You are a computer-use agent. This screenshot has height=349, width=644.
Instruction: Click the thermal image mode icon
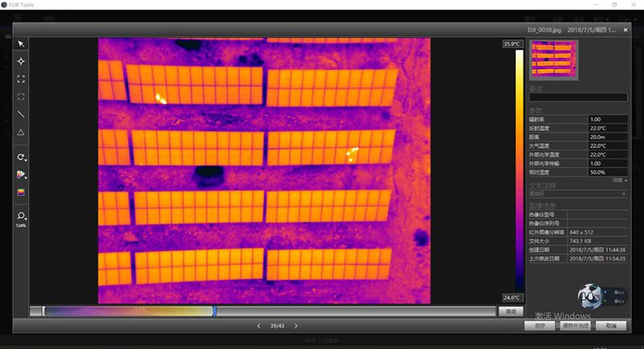22,192
